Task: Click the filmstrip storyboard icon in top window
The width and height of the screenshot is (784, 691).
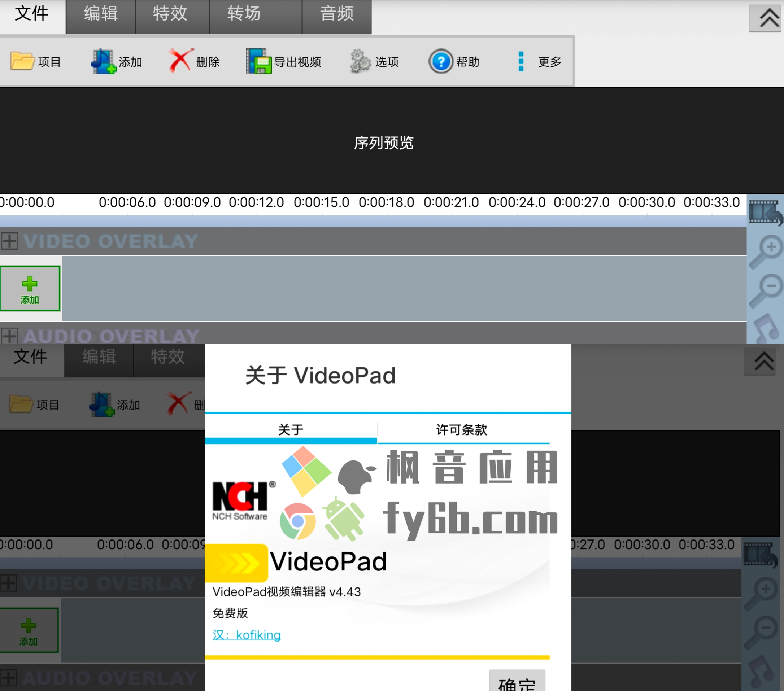Action: click(x=765, y=212)
